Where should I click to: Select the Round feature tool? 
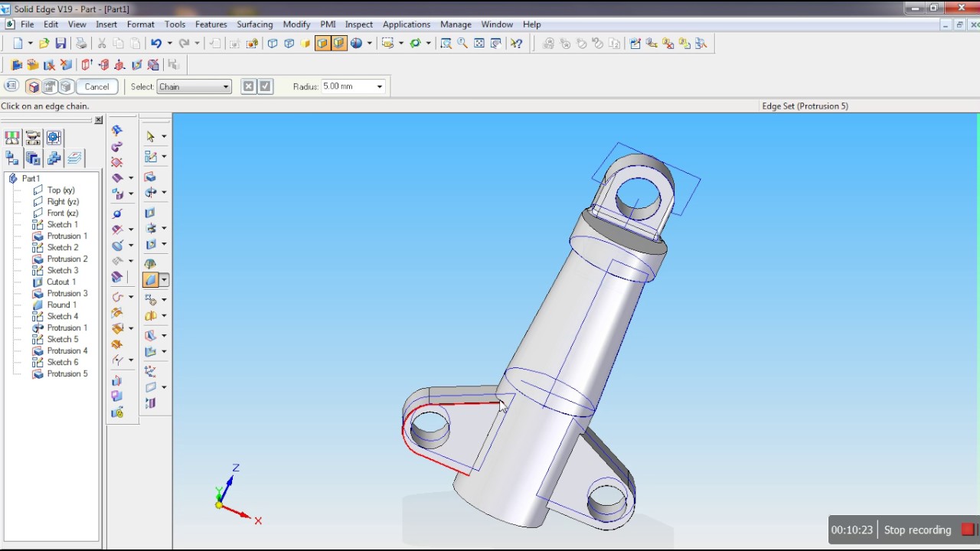(x=150, y=280)
